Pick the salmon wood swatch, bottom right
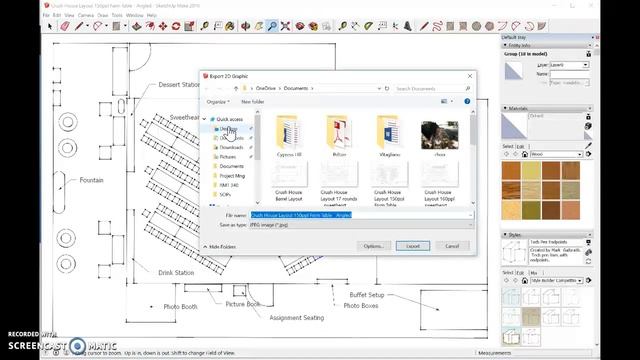Screen dimensions: 640x360 (571, 210)
